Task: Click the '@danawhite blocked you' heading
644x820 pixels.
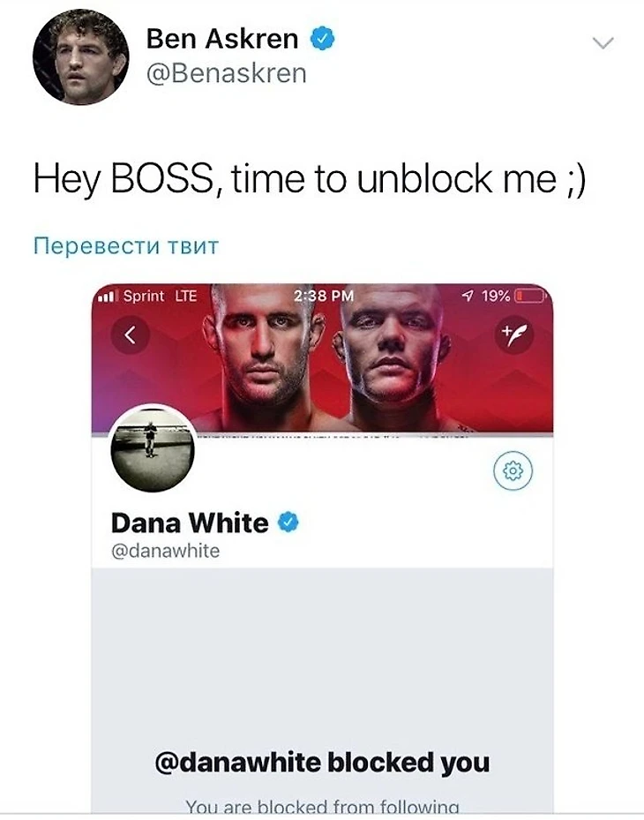Action: point(322,763)
